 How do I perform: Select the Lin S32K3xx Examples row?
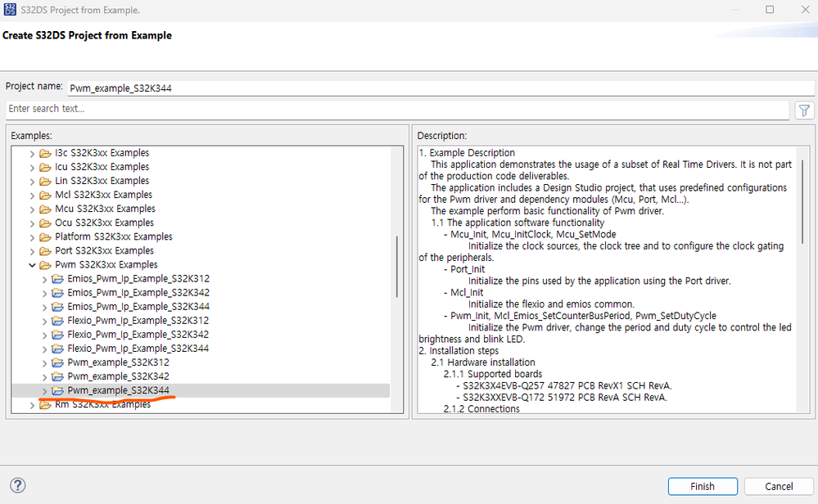102,181
